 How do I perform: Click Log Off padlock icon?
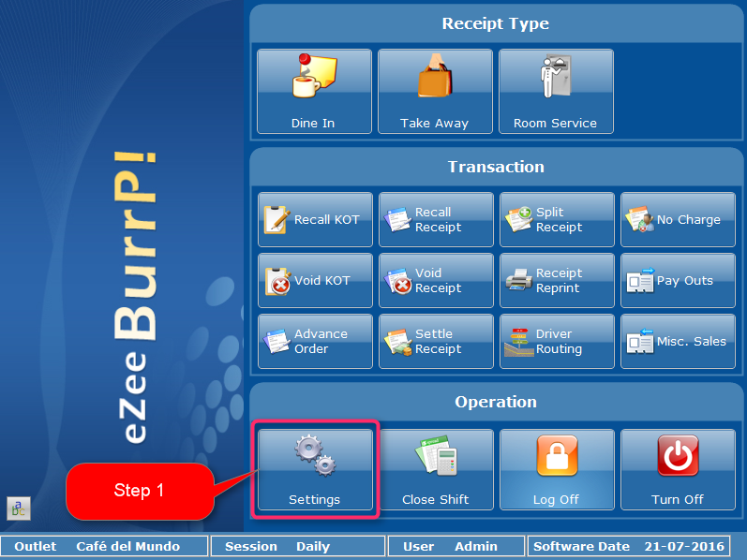[557, 456]
